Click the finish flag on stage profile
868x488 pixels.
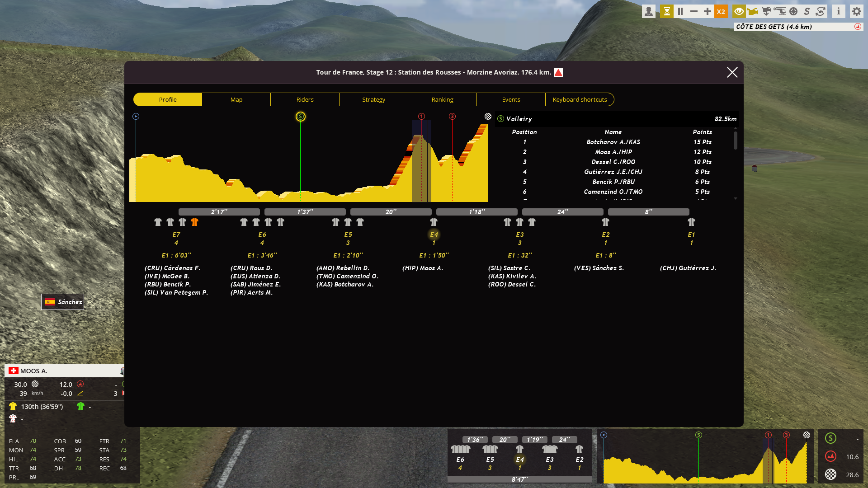pos(488,117)
